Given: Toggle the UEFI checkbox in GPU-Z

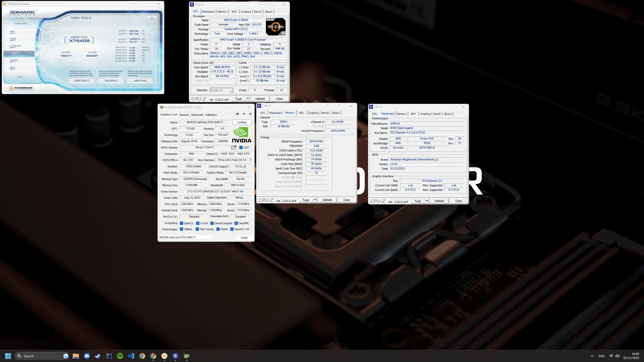Looking at the screenshot, I should 241,147.
